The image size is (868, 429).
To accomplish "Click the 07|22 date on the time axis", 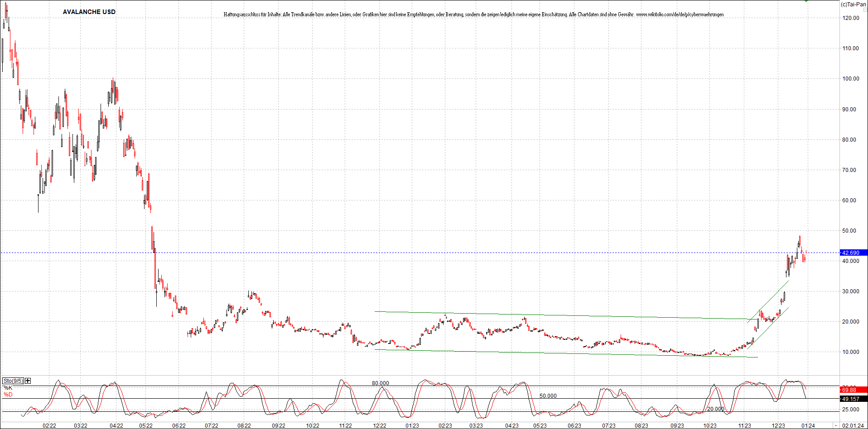I will [211, 426].
